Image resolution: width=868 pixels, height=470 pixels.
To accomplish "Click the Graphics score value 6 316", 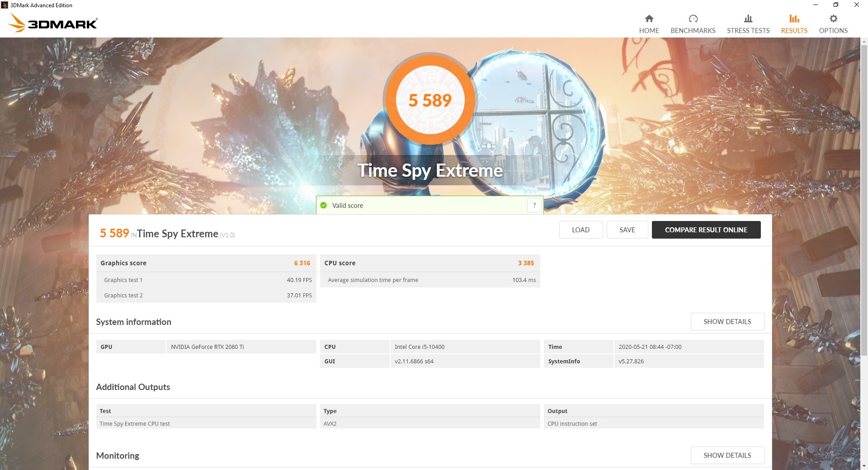I will [302, 263].
